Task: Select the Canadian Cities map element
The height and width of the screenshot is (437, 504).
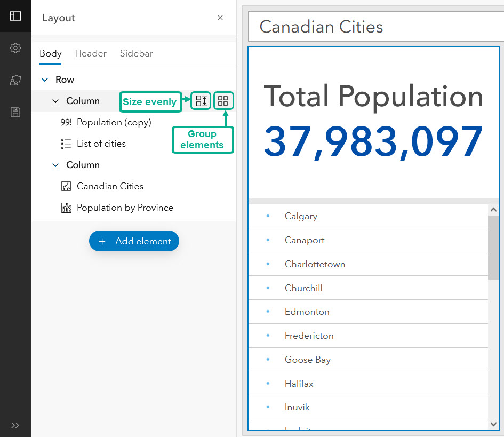Action: click(x=110, y=186)
